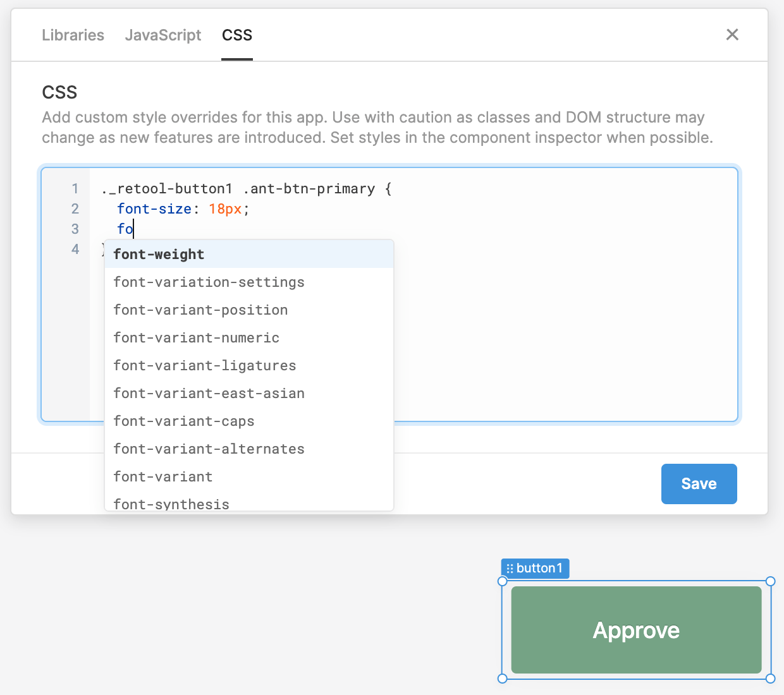Click the .ant-btn-primary selector text

click(309, 188)
